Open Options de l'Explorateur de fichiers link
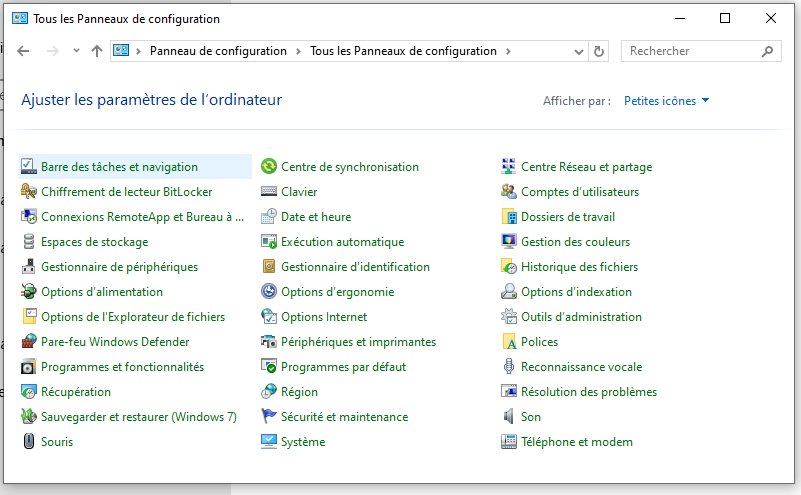This screenshot has height=495, width=801. click(133, 317)
